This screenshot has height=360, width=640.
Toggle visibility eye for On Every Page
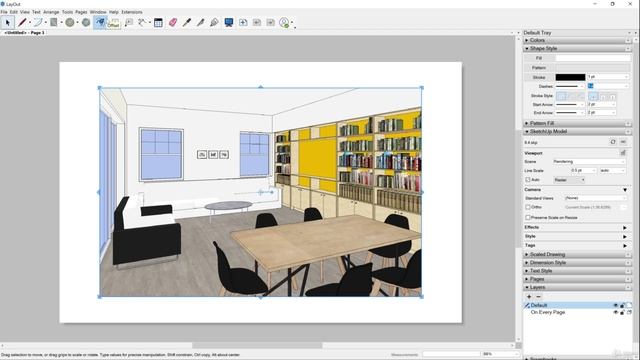(616, 312)
